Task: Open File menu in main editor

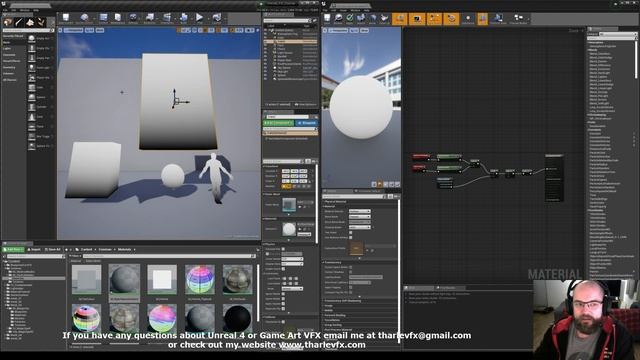Action: pos(4,9)
